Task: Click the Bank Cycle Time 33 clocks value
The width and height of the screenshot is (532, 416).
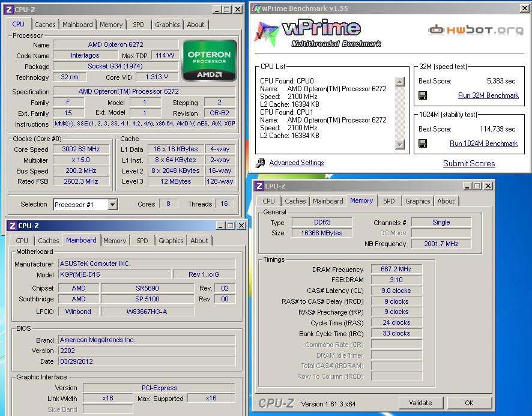Action: pyautogui.click(x=396, y=334)
